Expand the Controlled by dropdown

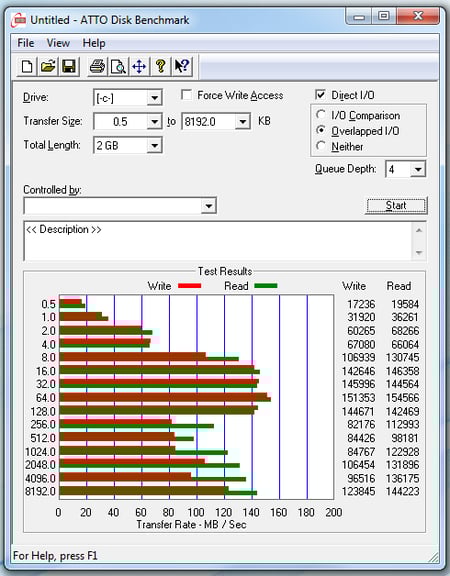tap(208, 206)
